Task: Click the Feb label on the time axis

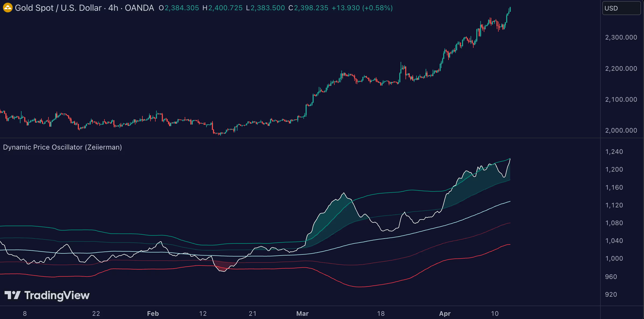Action: 153,314
